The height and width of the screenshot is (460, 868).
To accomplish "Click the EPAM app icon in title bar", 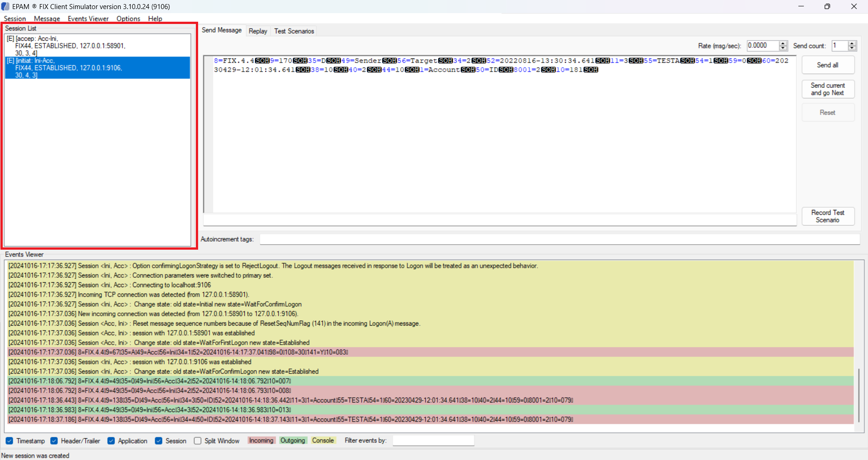I will (5, 6).
